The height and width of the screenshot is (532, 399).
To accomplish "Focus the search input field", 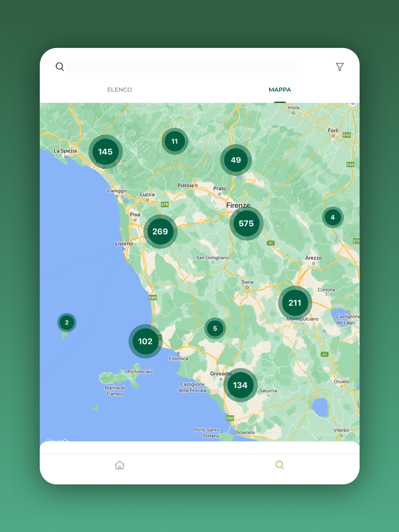I will pos(182,67).
